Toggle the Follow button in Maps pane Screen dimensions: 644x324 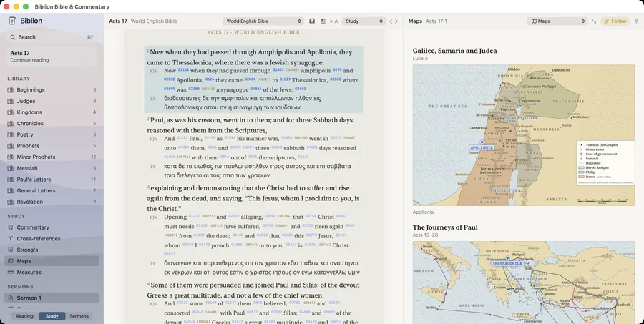click(615, 21)
